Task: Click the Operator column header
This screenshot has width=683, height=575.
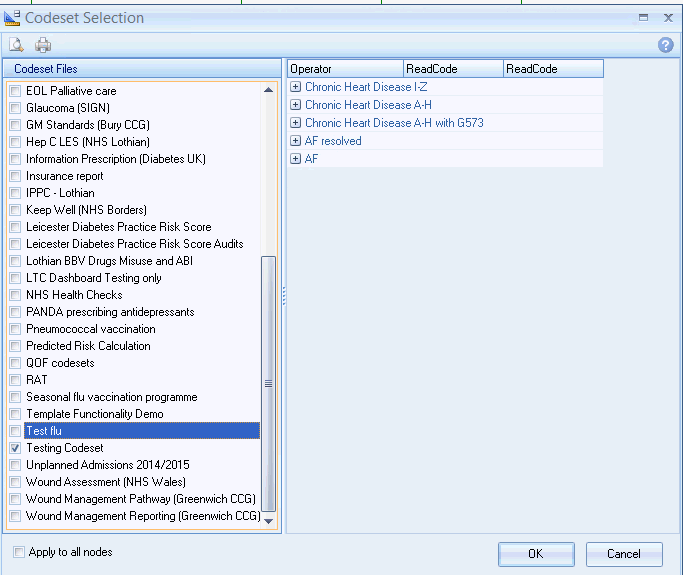Action: tap(345, 69)
